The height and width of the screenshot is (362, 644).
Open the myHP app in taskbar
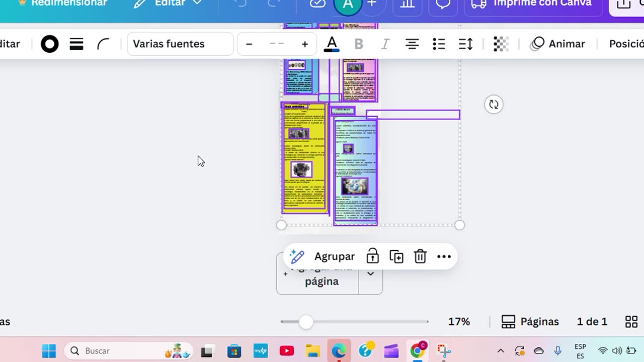tap(261, 351)
